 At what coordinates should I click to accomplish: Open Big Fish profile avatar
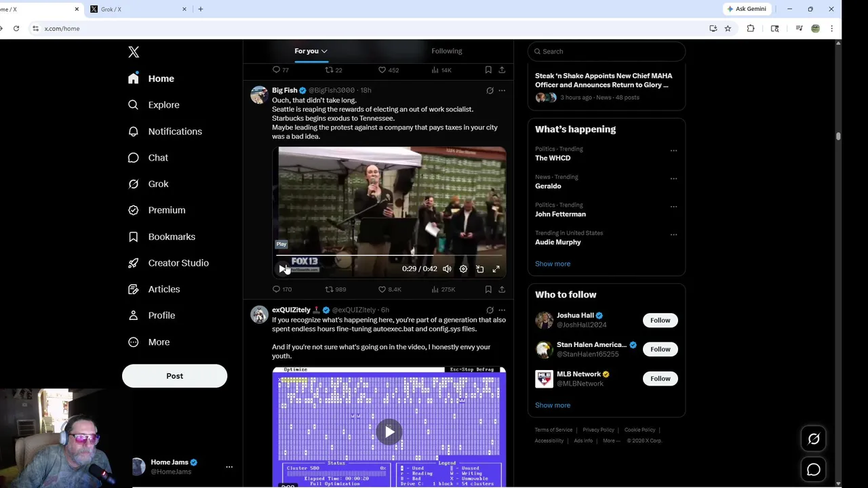(259, 95)
